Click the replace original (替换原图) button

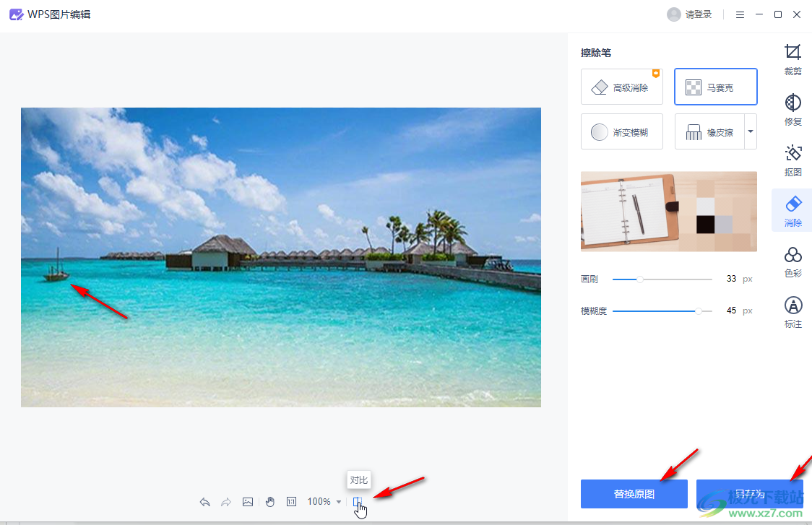[634, 495]
